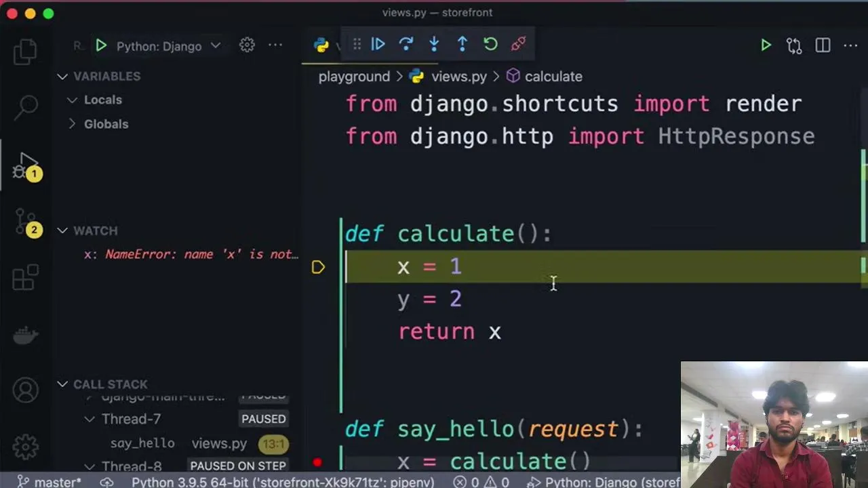The height and width of the screenshot is (488, 868).
Task: Click the 'y = 2' code line
Action: click(x=429, y=299)
